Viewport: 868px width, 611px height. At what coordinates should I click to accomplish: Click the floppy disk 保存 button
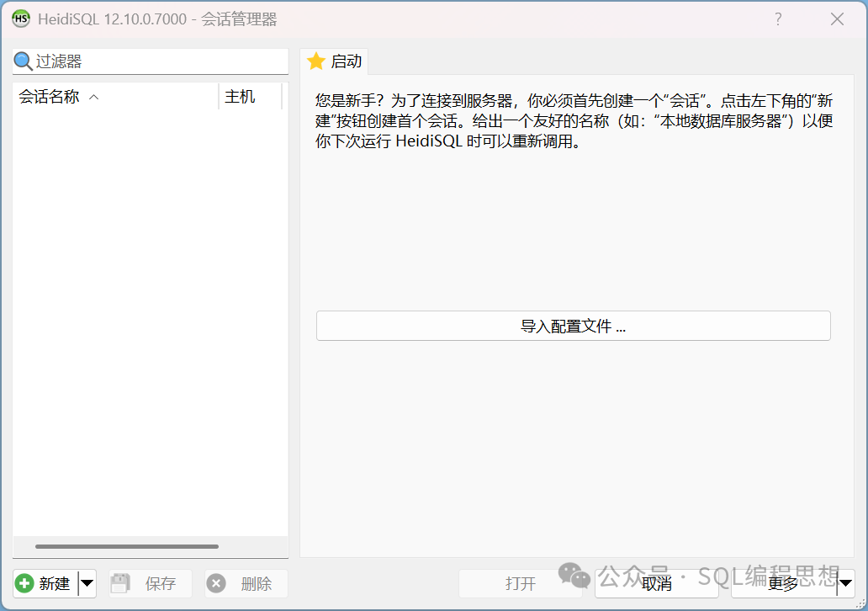click(x=151, y=583)
